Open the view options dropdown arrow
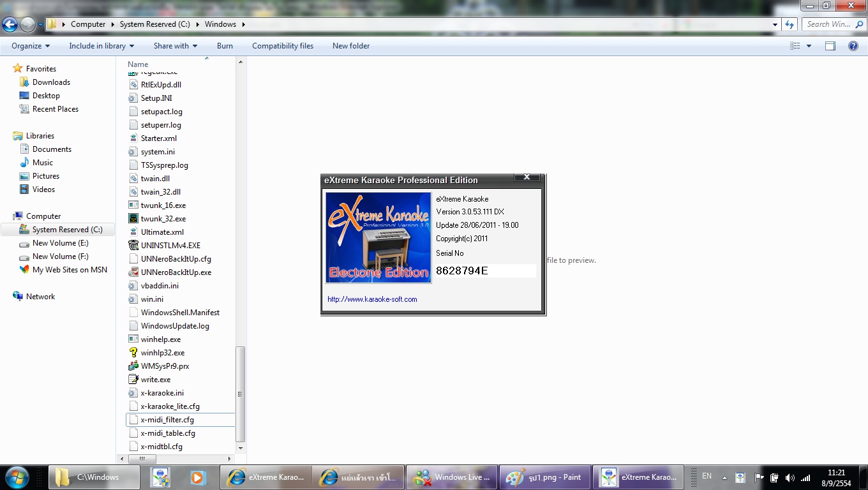The image size is (868, 490). click(x=809, y=46)
